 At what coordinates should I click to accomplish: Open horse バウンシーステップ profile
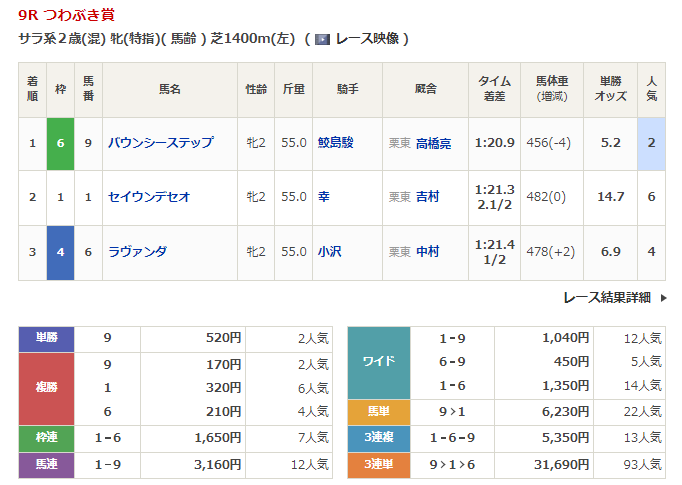[x=160, y=143]
